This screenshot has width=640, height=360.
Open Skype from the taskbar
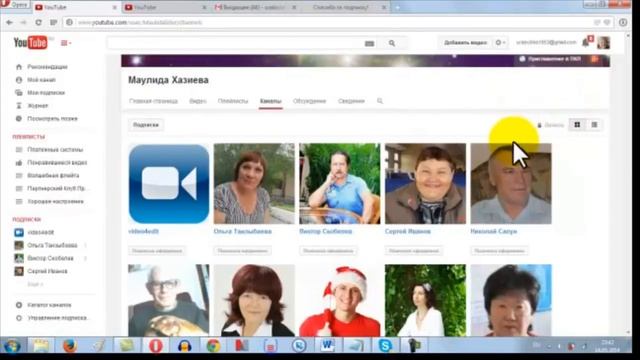[385, 346]
